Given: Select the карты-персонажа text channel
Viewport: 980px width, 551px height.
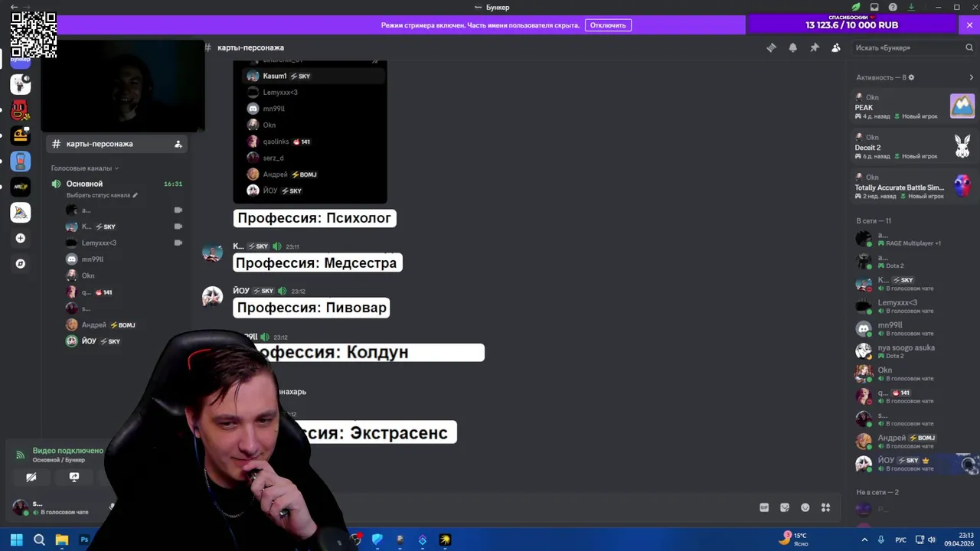Looking at the screenshot, I should 116,144.
